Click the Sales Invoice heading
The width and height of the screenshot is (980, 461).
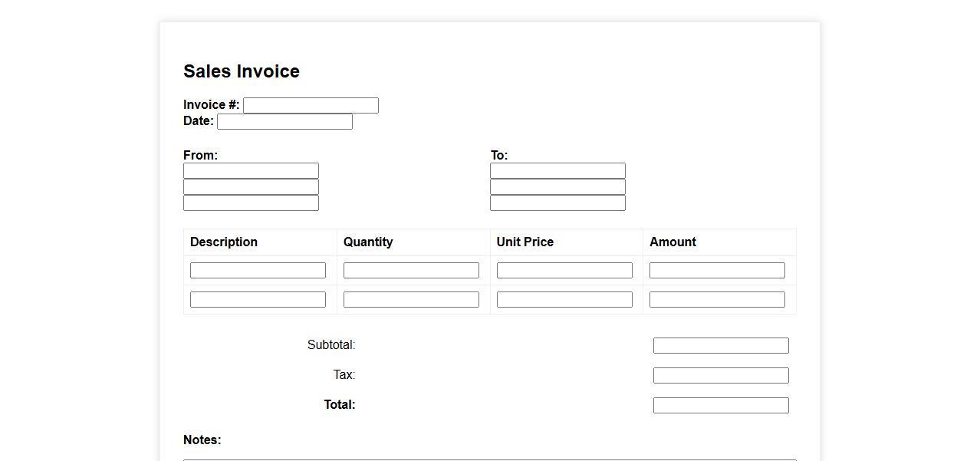(x=242, y=71)
